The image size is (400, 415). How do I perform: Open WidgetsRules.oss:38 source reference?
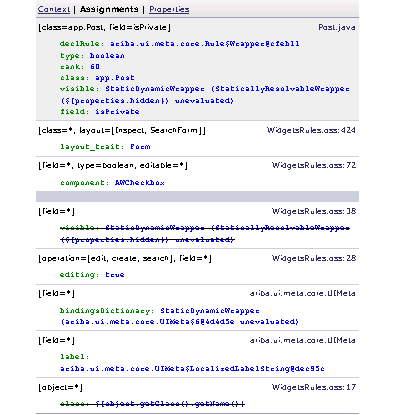(x=314, y=211)
